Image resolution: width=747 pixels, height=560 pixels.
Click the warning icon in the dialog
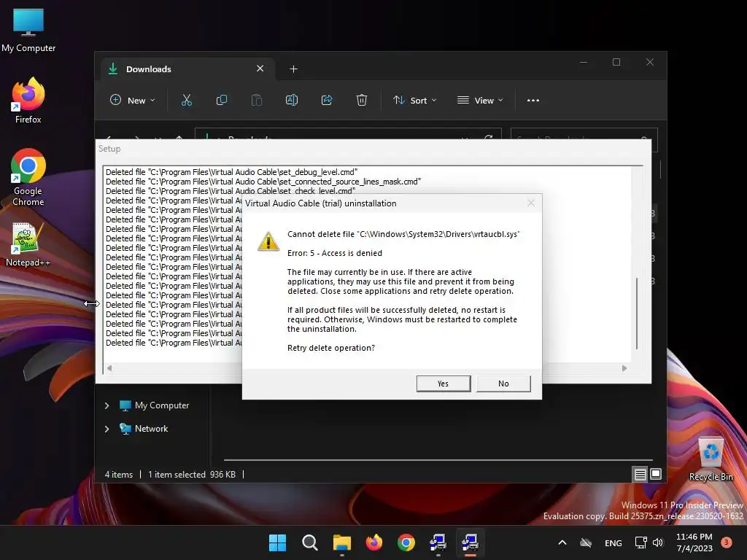[268, 241]
